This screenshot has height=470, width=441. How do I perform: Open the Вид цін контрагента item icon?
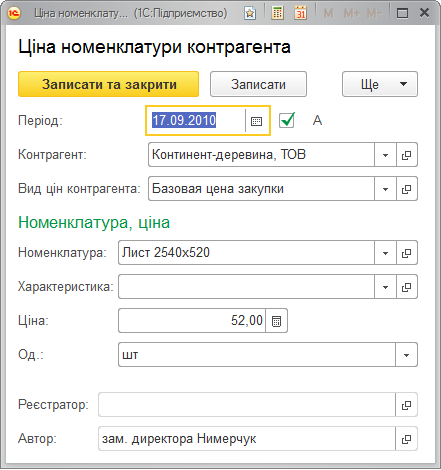[407, 189]
